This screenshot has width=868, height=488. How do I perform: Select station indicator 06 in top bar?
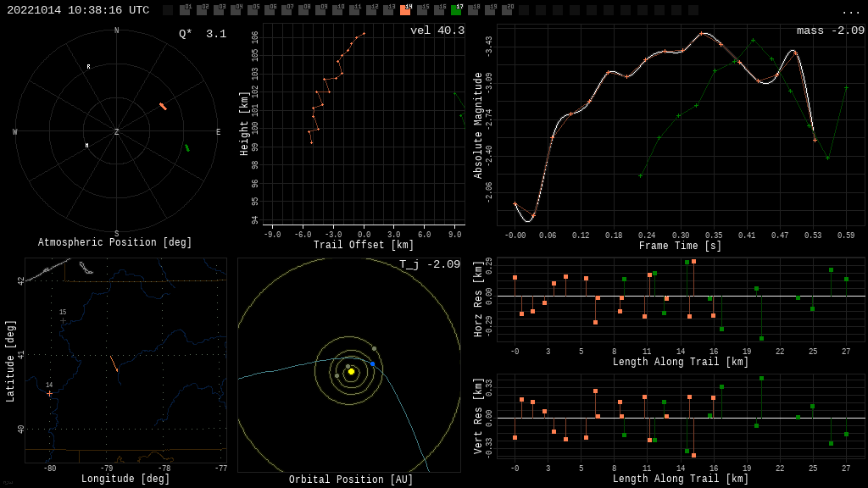click(269, 9)
